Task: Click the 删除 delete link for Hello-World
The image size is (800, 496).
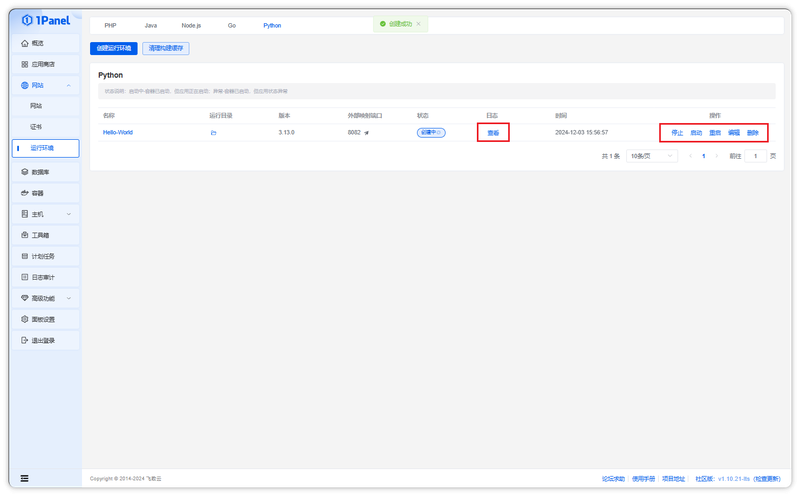Action: point(753,133)
